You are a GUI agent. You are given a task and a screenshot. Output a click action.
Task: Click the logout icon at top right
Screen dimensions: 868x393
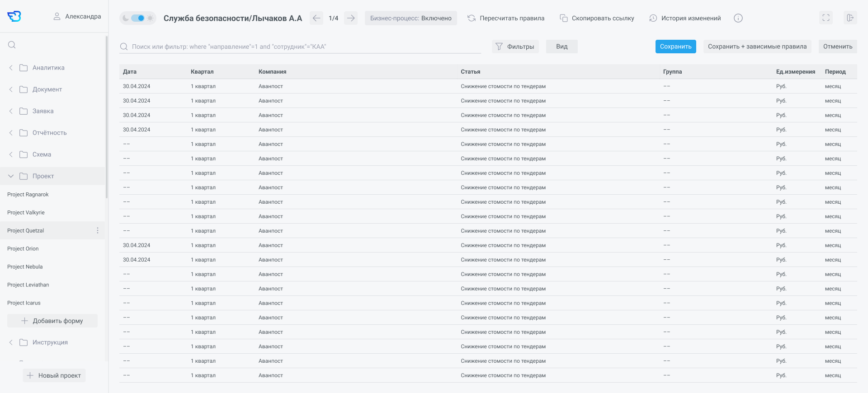point(850,18)
